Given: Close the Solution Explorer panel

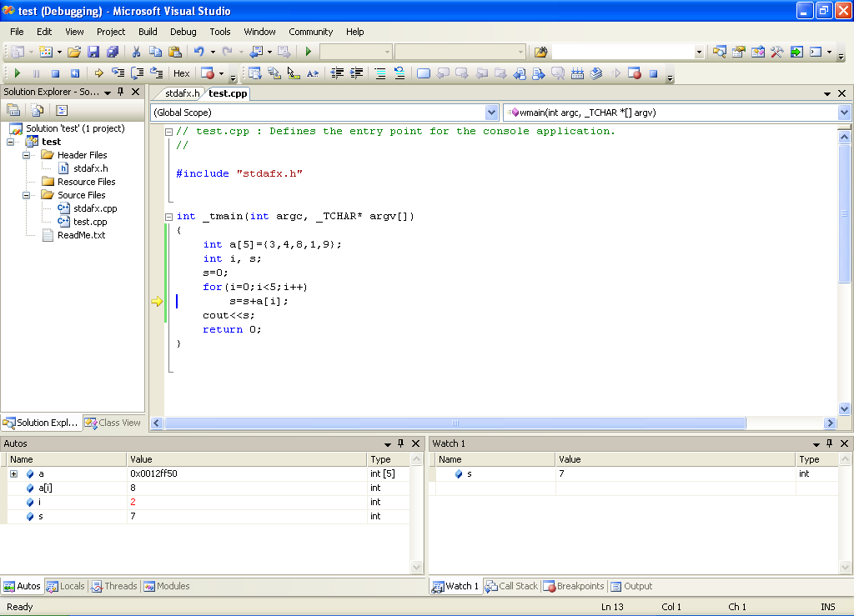Looking at the screenshot, I should point(136,92).
